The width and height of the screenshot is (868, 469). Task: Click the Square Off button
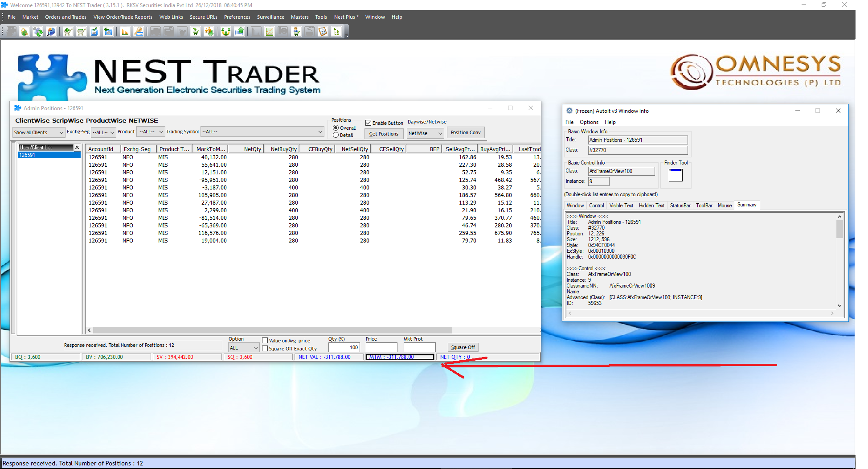point(463,347)
